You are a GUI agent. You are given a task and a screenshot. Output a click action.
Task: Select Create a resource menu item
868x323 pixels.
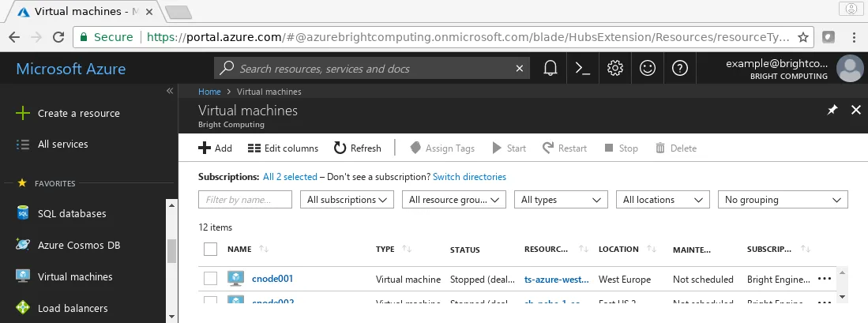click(79, 114)
